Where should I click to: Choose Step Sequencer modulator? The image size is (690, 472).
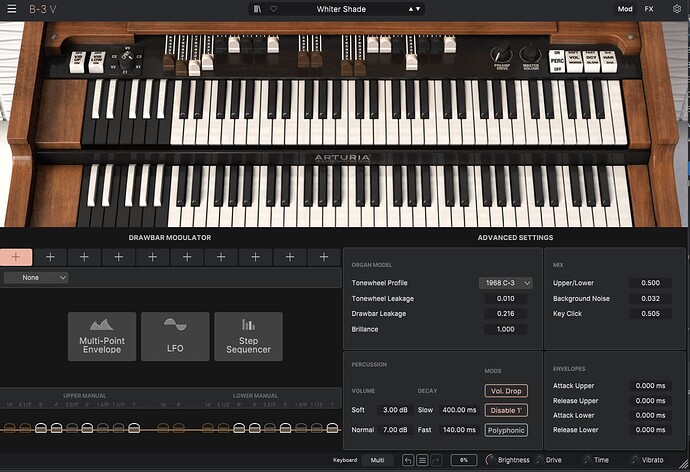coord(249,337)
